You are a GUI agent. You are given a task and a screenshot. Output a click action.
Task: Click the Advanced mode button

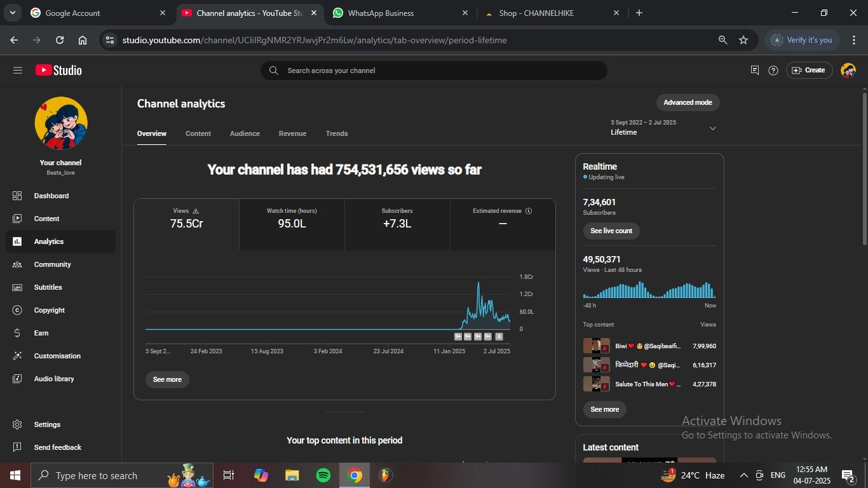click(x=688, y=102)
